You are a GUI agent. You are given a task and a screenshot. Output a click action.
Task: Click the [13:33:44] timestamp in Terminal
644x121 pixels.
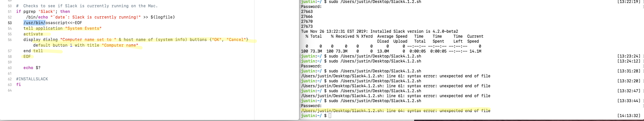point(629,101)
